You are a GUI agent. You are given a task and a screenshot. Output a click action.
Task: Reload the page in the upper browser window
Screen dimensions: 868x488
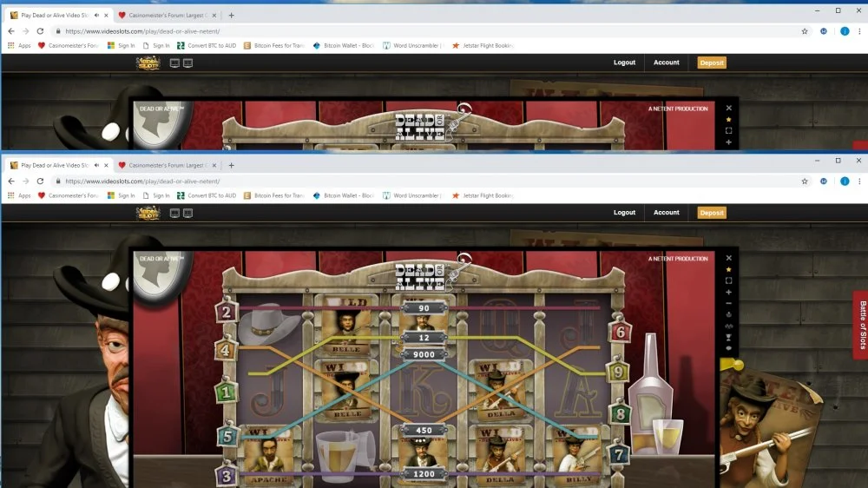[x=40, y=31]
